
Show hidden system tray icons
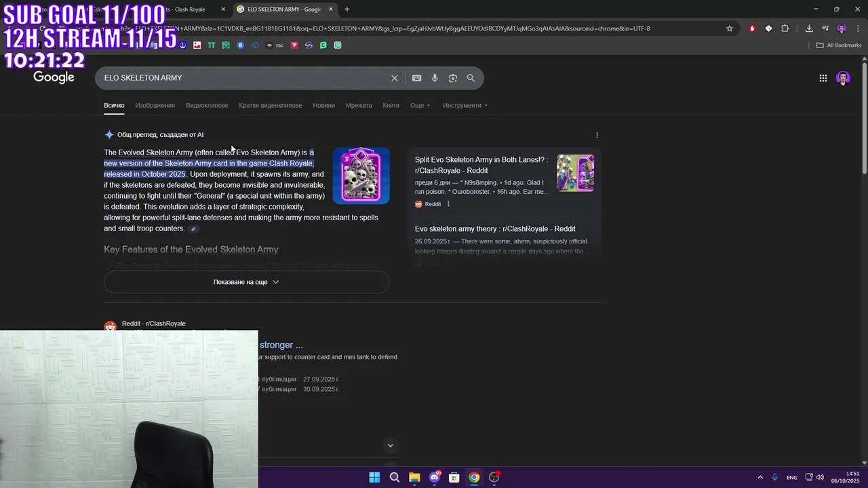click(760, 477)
